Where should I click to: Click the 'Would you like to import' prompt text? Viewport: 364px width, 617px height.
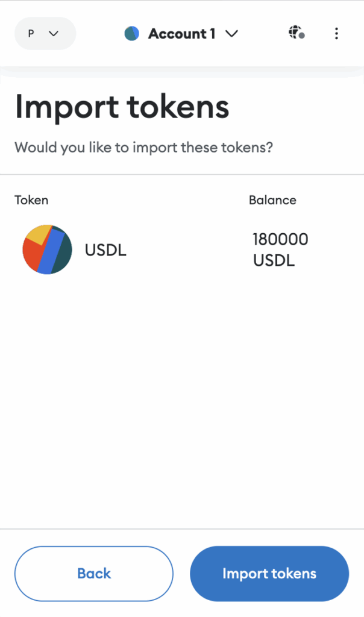point(143,148)
